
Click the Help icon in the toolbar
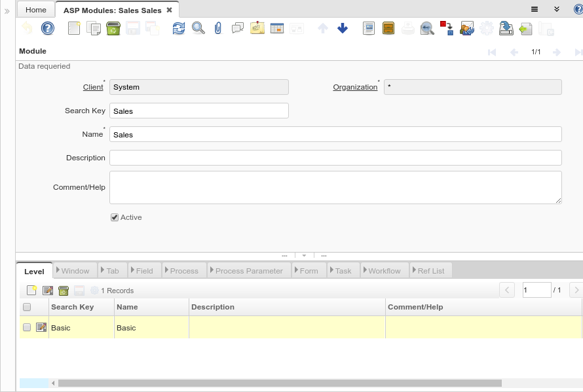tap(48, 28)
